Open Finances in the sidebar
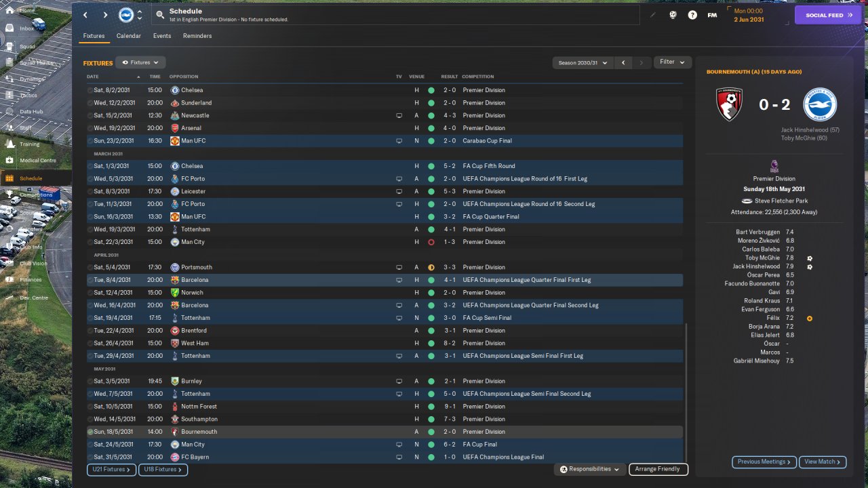This screenshot has width=868, height=488. (x=31, y=279)
